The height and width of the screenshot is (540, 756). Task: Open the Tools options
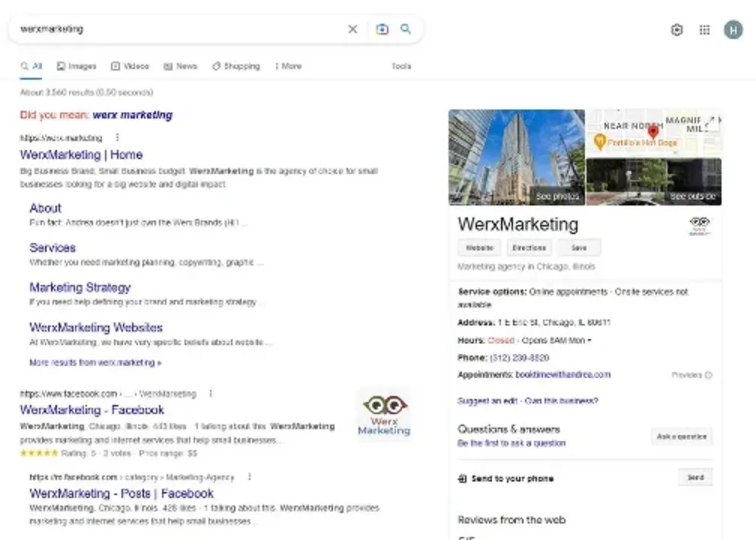pyautogui.click(x=401, y=67)
